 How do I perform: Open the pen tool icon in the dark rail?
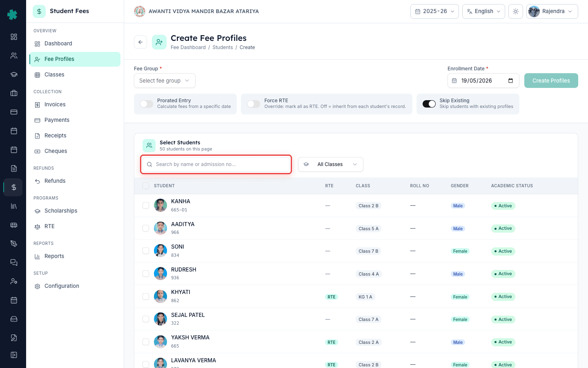pyautogui.click(x=13, y=244)
